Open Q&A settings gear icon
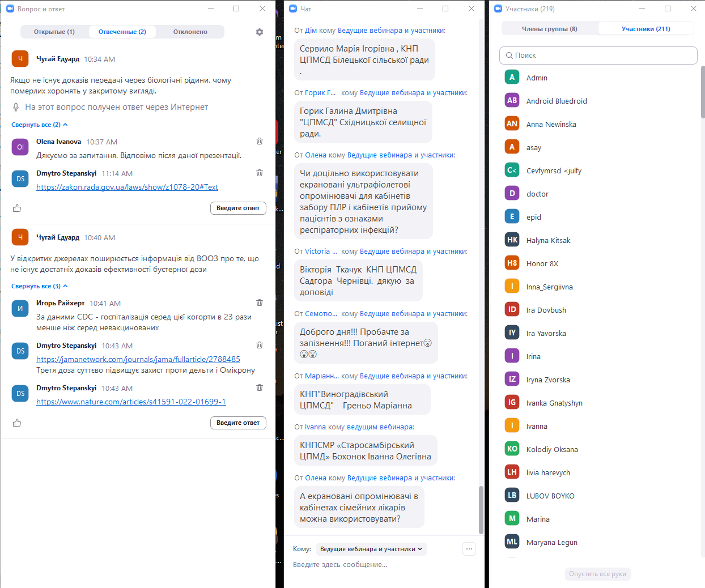 point(260,32)
